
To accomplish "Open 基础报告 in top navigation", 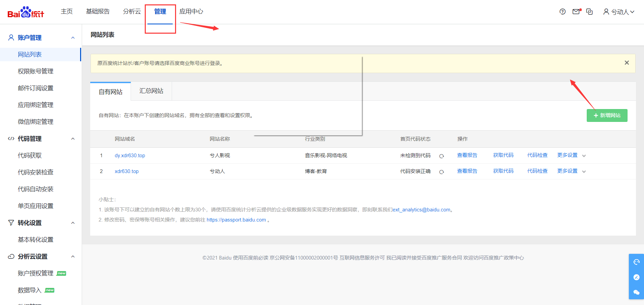I will point(98,11).
